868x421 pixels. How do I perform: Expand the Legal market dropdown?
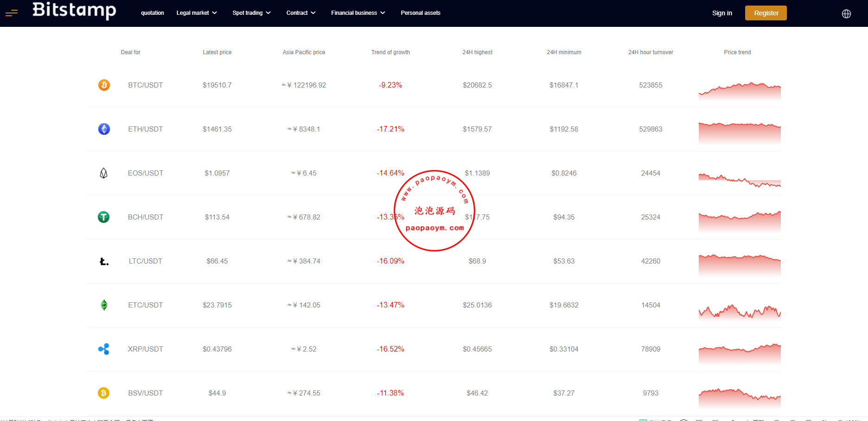(197, 13)
